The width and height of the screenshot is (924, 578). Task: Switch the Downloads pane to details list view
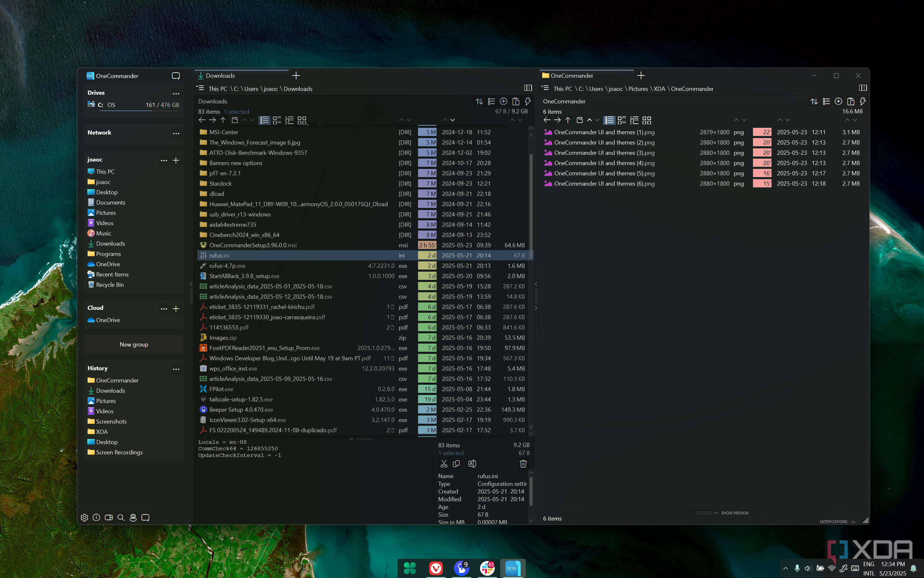click(264, 120)
